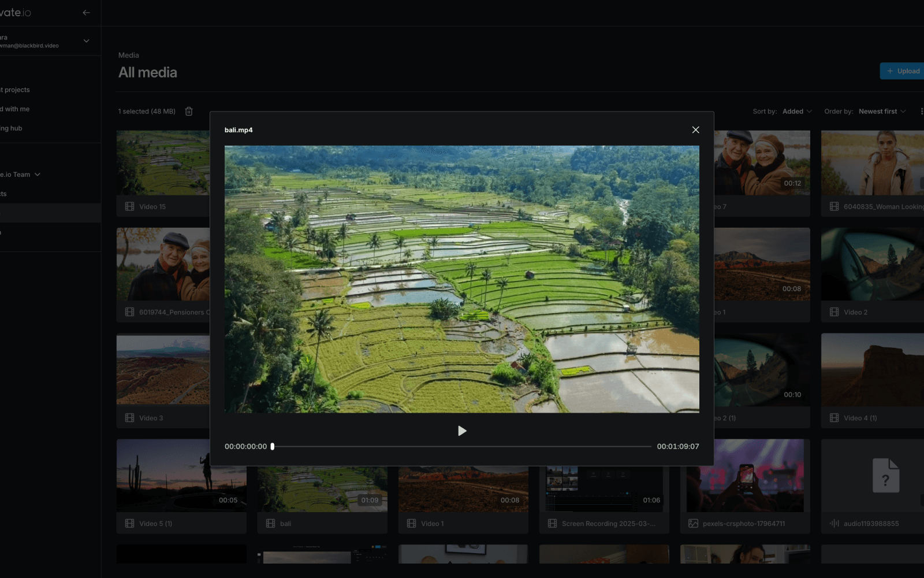Click the bali.mp4 video frame in the preview
The width and height of the screenshot is (924, 578).
(x=462, y=279)
